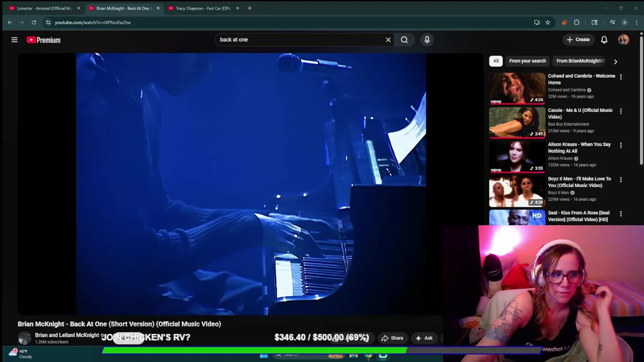Viewport: 644px width, 362px height.
Task: Open Alison Krauss When You Say Nothing title
Action: pos(579,147)
